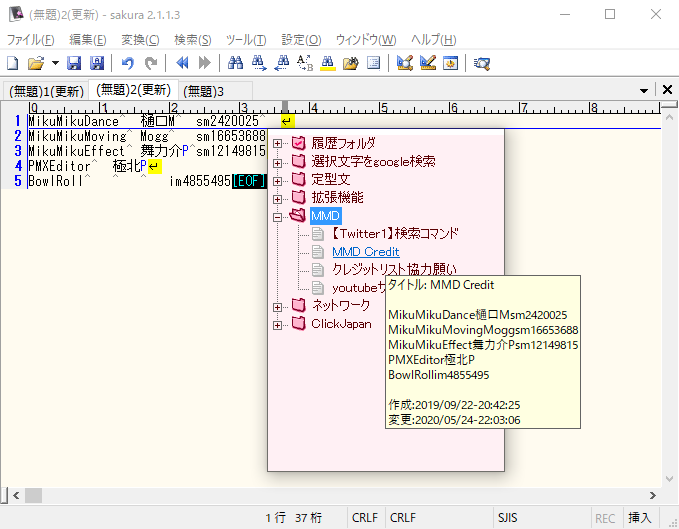Image resolution: width=679 pixels, height=529 pixels.
Task: Open the 検索(S) menu
Action: 192,40
